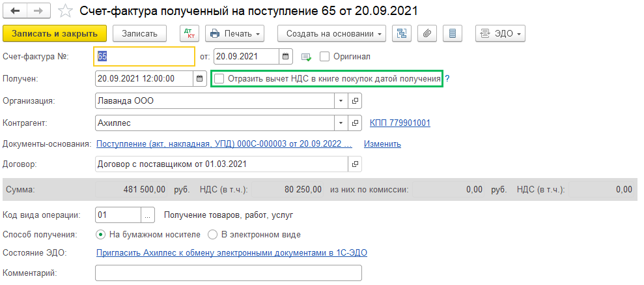Screen dimensions: 644x285
Task: Open the Контрагент Ахиллес record card
Action: coord(355,123)
